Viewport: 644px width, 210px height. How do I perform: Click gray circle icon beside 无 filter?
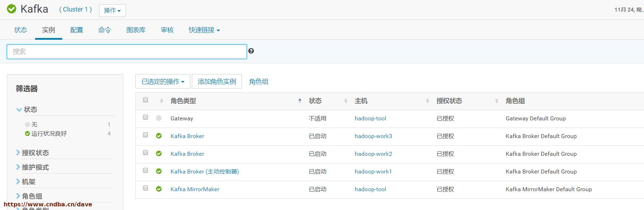pyautogui.click(x=28, y=124)
